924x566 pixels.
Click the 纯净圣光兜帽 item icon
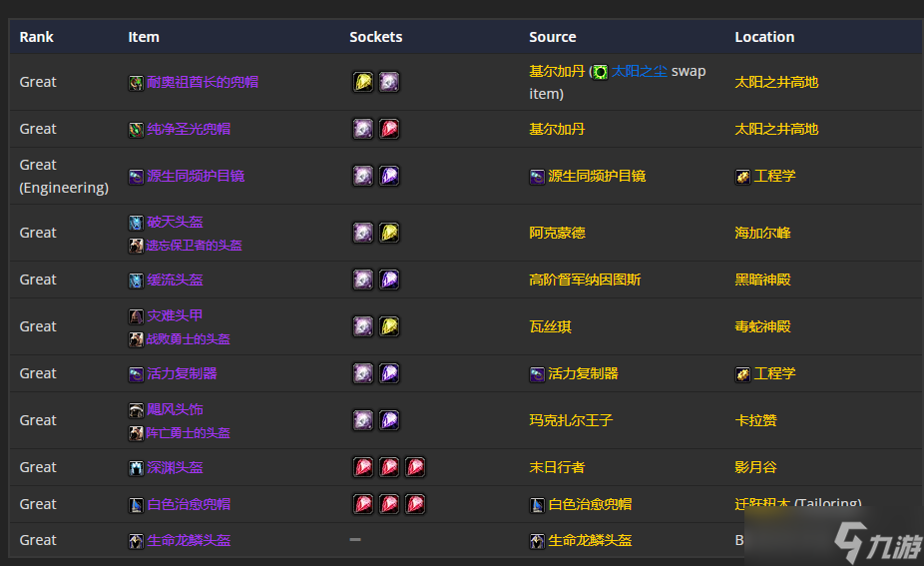(136, 130)
